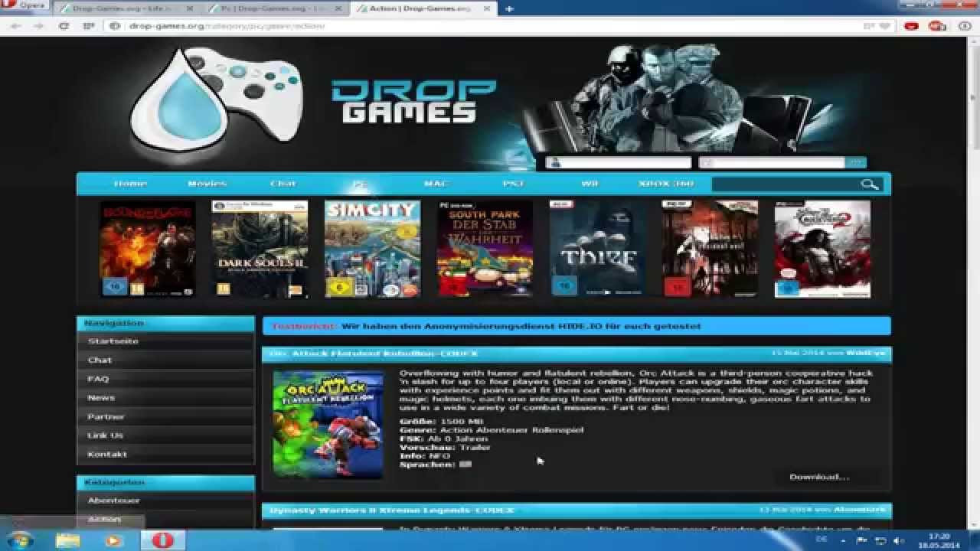The width and height of the screenshot is (980, 551).
Task: Open the Resident Evil 4 cover thumbnail
Action: 710,249
